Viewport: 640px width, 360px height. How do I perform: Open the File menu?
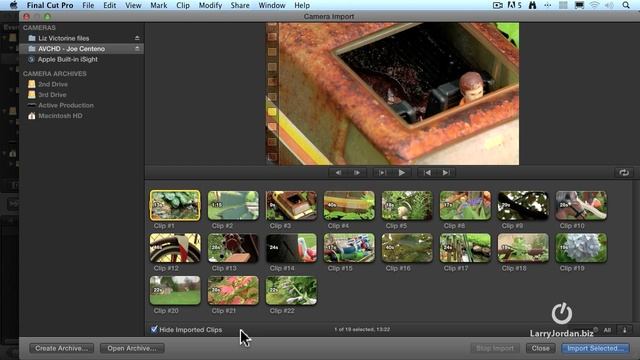[x=88, y=5]
